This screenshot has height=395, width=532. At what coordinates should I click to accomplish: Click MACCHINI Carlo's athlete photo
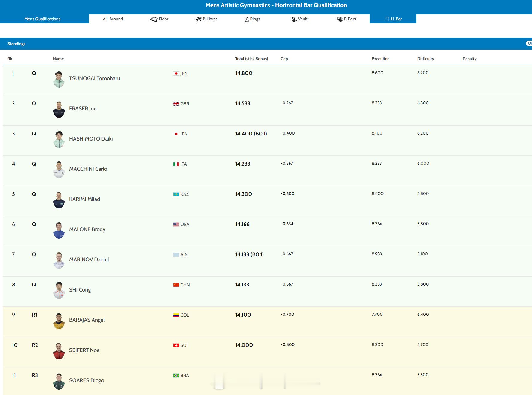click(59, 170)
